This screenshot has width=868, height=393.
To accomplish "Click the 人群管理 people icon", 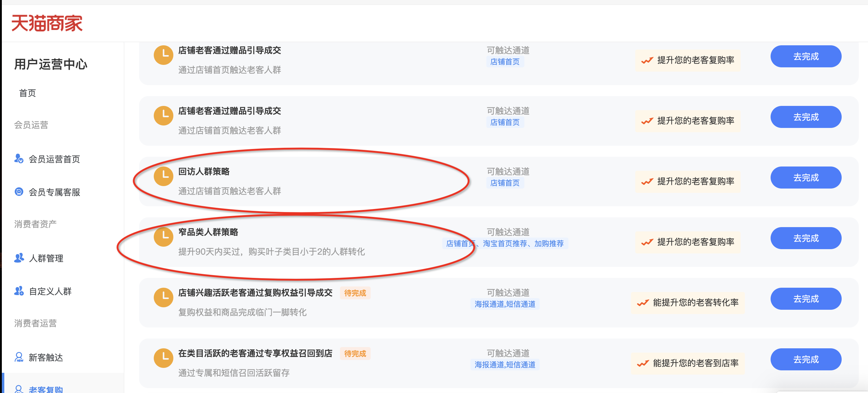I will coord(19,258).
